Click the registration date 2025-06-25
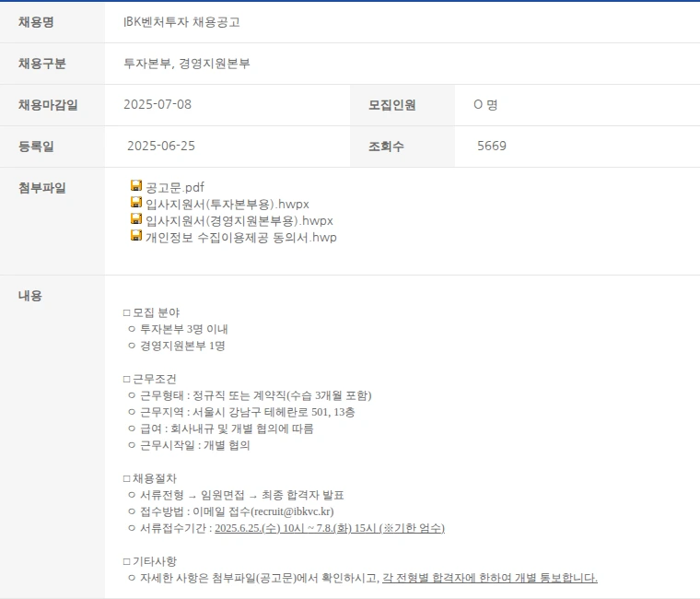The image size is (700, 599). pyautogui.click(x=161, y=147)
